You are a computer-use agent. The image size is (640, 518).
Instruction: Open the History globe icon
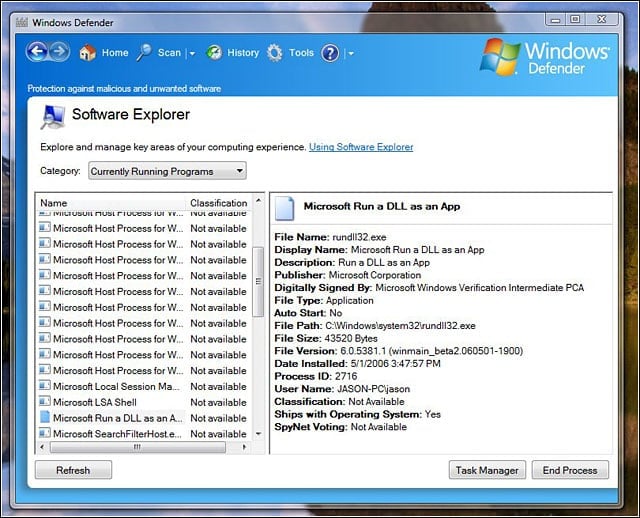(x=214, y=53)
